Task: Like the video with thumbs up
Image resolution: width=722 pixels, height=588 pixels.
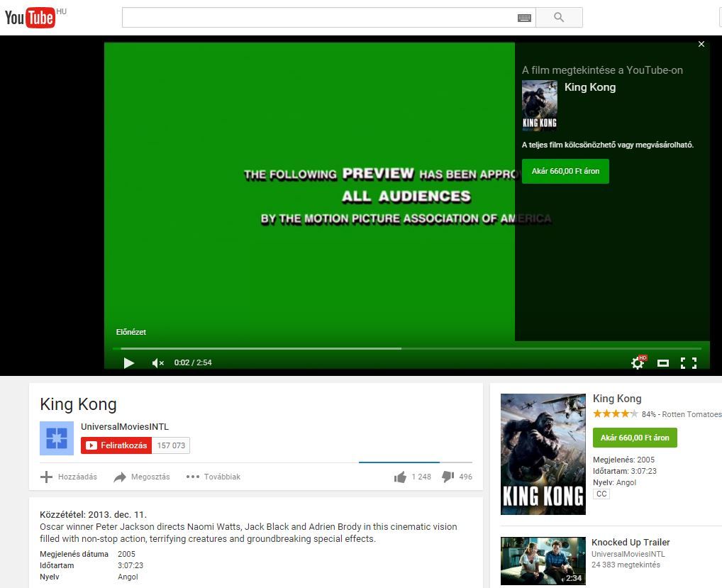Action: (413, 477)
